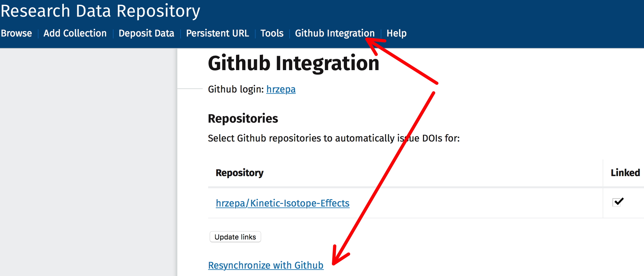Viewport: 644px width, 276px height.
Task: Click the Linked column header
Action: (625, 173)
